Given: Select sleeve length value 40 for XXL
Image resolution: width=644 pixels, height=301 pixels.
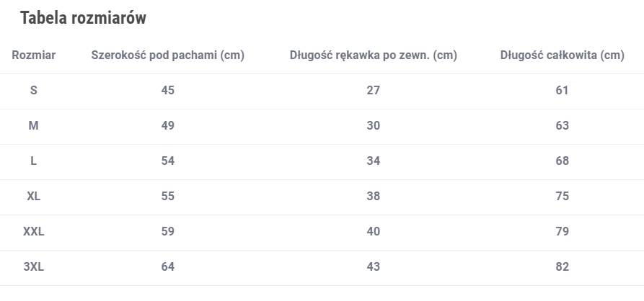Looking at the screenshot, I should tap(373, 232).
